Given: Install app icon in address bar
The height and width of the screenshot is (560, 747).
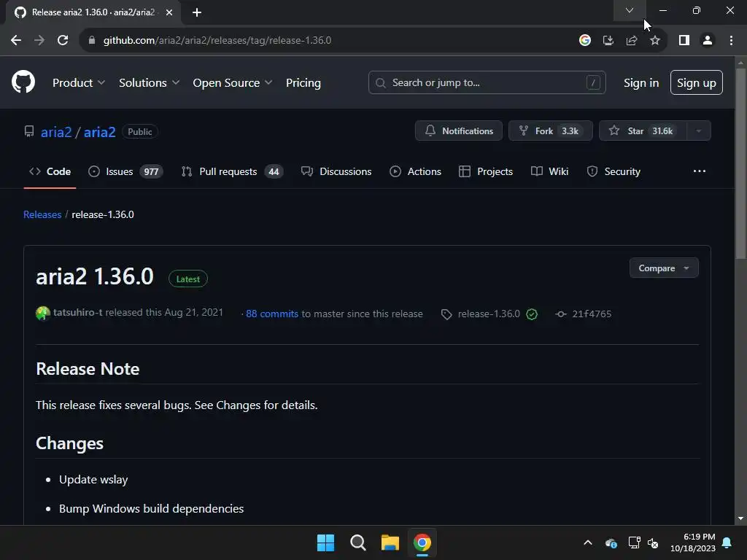Looking at the screenshot, I should point(608,40).
